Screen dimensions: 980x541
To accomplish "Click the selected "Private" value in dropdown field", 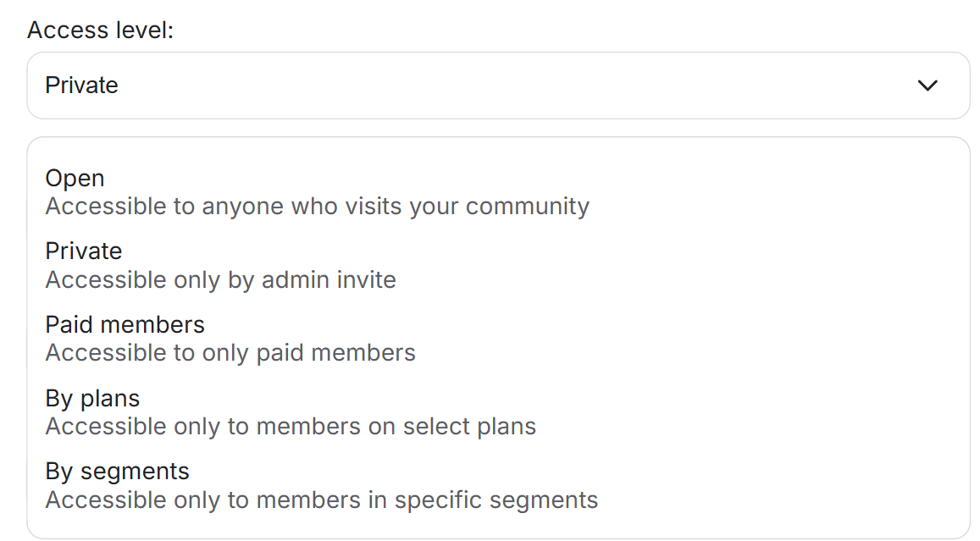I will tap(82, 86).
